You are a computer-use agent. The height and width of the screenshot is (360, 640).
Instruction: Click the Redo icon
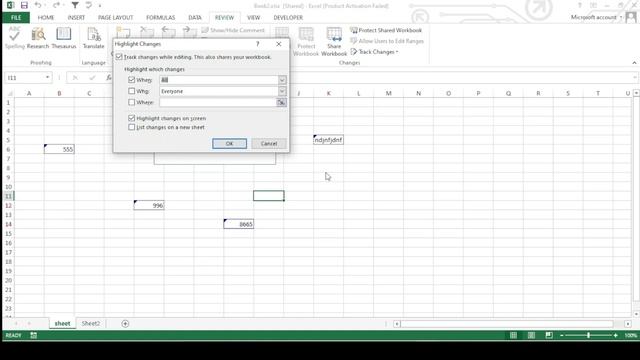[x=56, y=5]
